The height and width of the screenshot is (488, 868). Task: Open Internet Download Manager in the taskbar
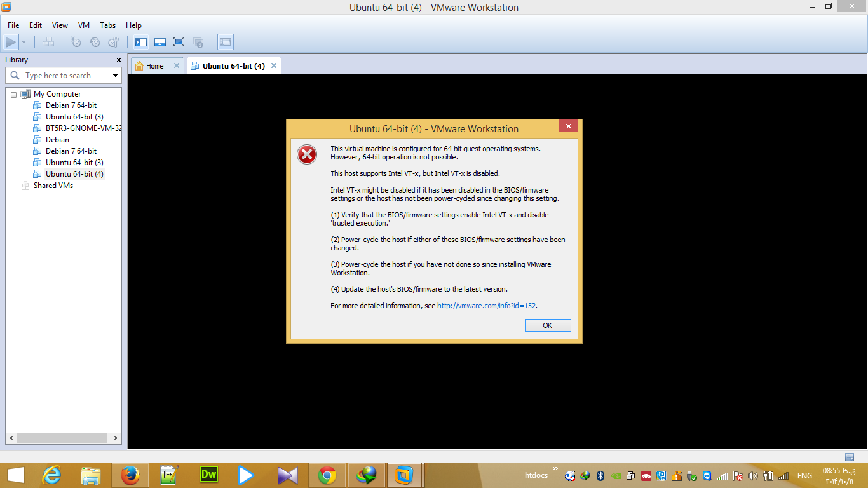367,475
